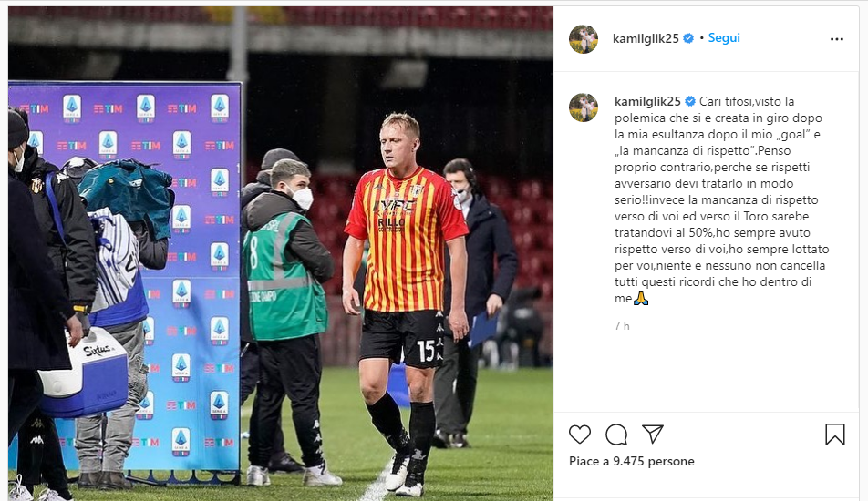The width and height of the screenshot is (868, 501).
Task: Click the avatar beside the caption text
Action: click(584, 107)
